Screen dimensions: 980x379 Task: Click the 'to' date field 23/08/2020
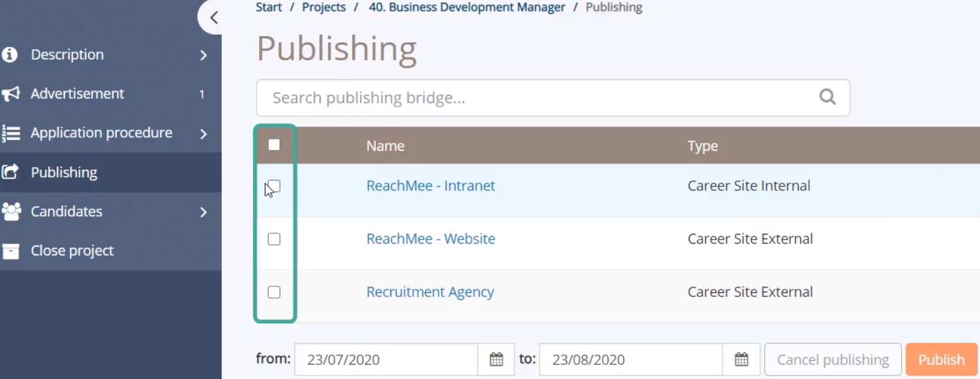(630, 359)
